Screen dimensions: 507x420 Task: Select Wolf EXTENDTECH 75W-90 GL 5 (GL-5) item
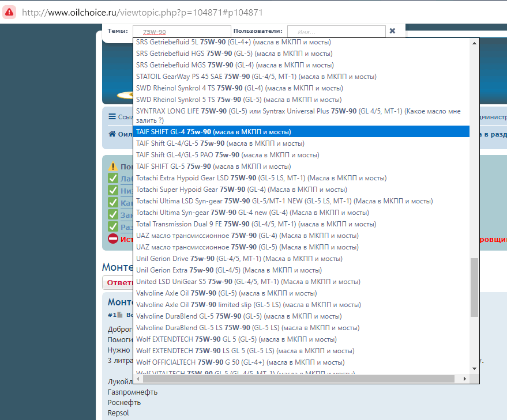[301, 339]
